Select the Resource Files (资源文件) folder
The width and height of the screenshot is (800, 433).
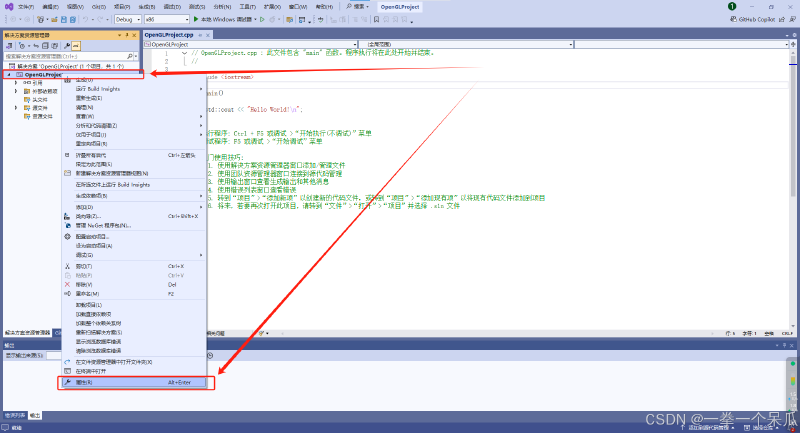coord(42,116)
